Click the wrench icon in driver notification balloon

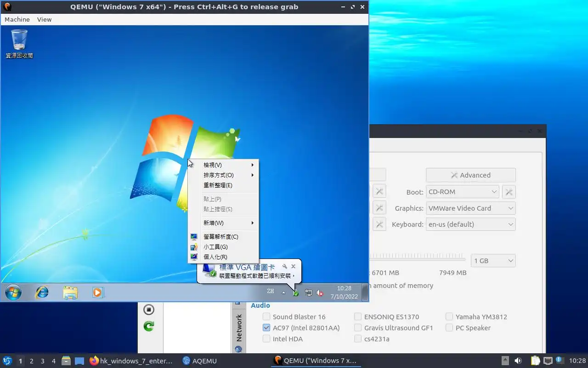click(x=284, y=266)
